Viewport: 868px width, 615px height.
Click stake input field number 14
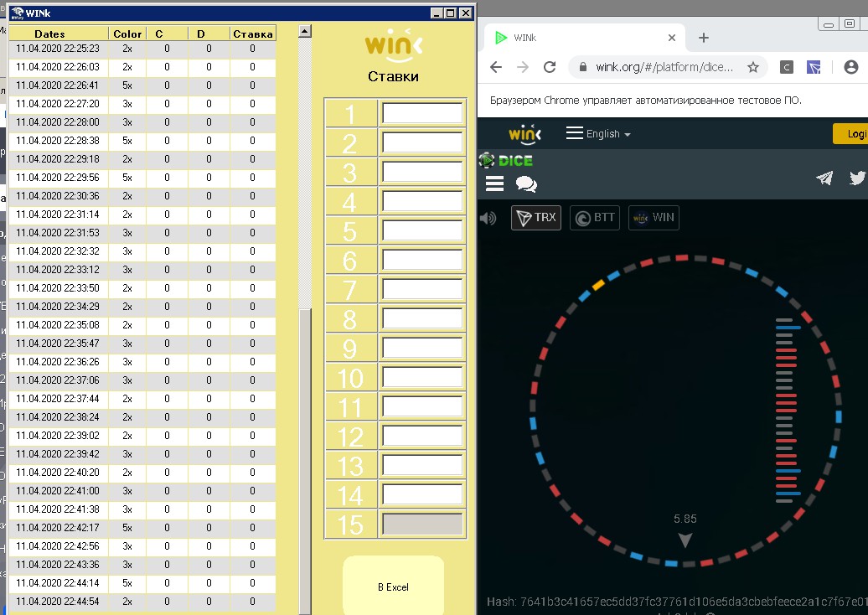(422, 495)
